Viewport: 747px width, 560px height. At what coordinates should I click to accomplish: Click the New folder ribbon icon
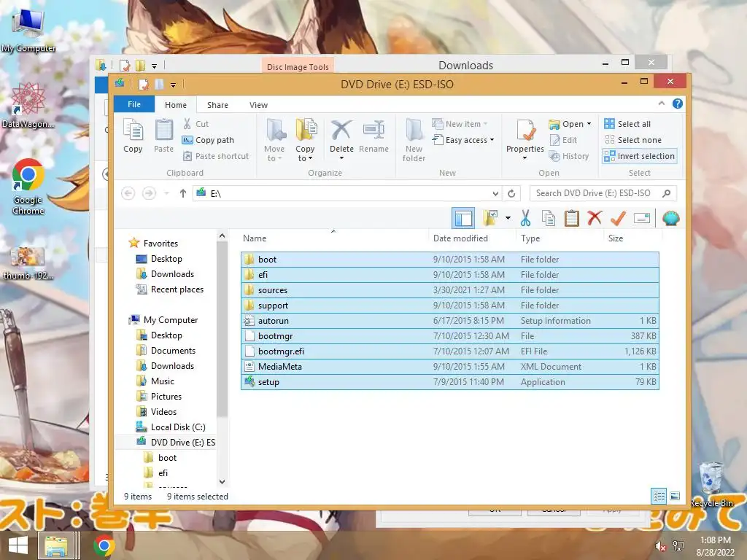pyautogui.click(x=414, y=141)
